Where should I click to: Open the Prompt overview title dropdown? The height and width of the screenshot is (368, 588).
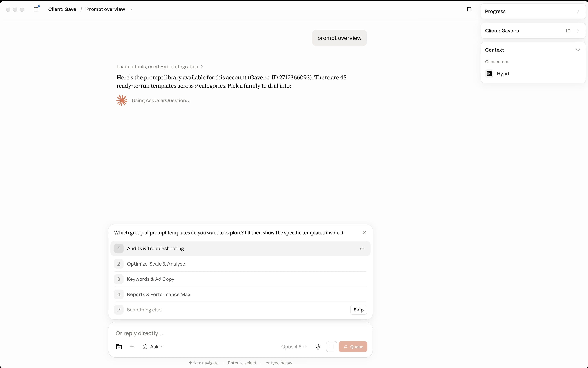tap(109, 9)
